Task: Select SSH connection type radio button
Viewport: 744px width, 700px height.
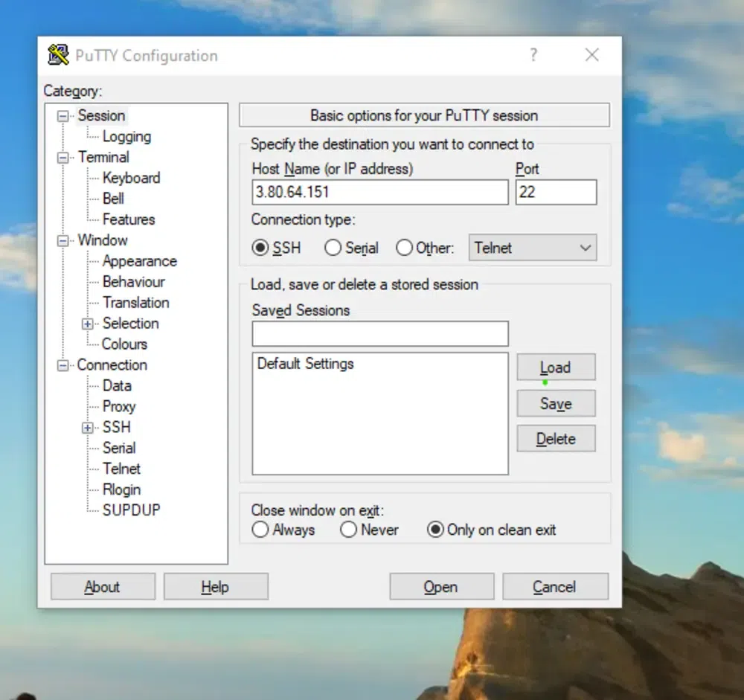Action: click(260, 248)
